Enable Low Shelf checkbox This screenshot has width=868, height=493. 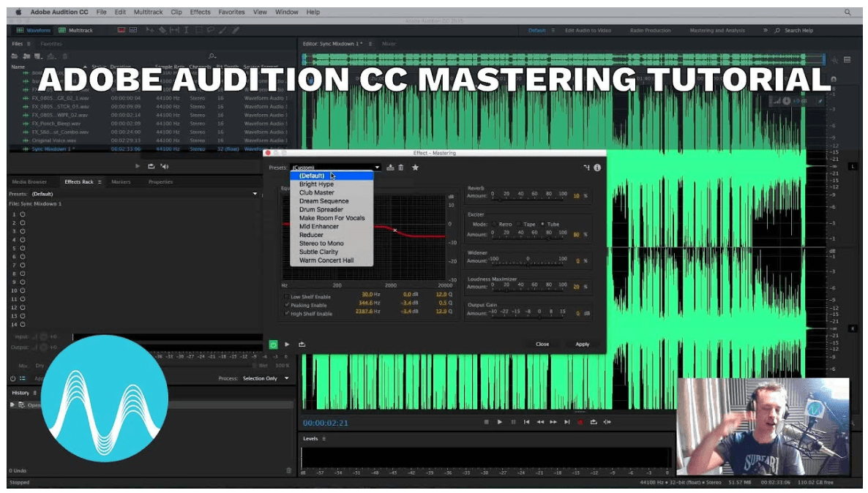point(287,296)
